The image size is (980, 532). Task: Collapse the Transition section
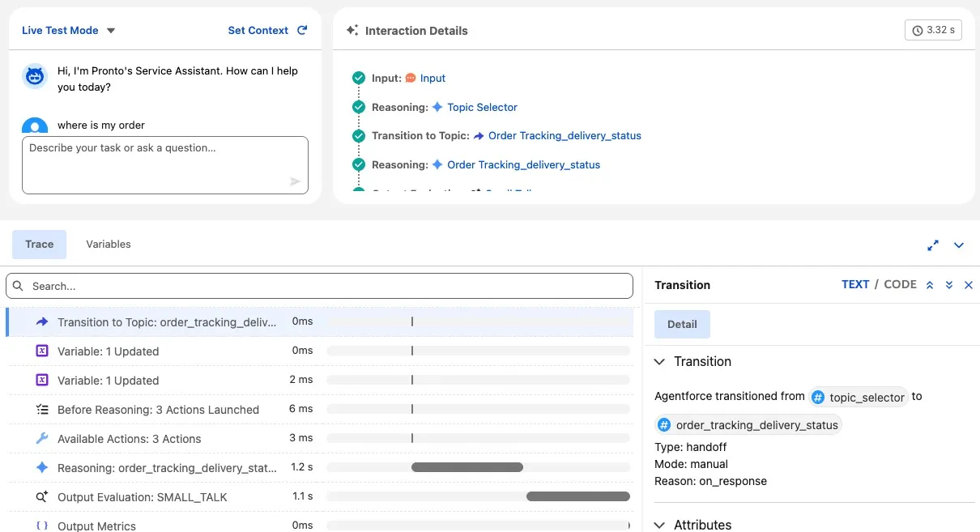(660, 362)
